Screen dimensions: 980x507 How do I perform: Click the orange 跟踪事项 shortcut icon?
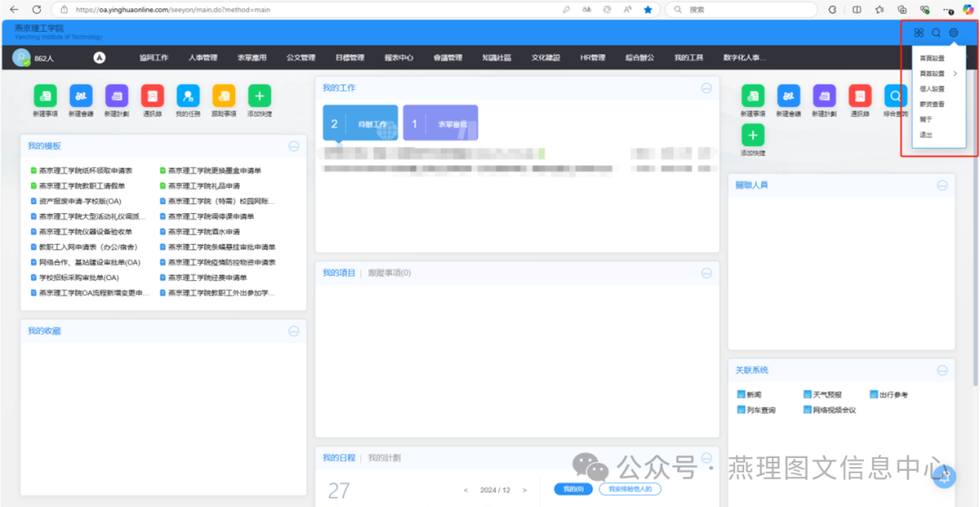[x=223, y=95]
